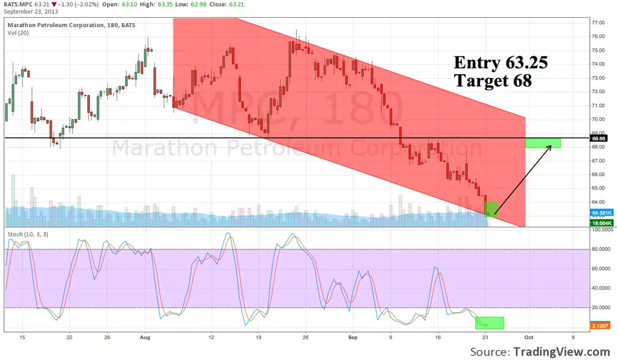The width and height of the screenshot is (617, 364).
Task: Click the 'September 23, 2013' date label
Action: (x=30, y=11)
